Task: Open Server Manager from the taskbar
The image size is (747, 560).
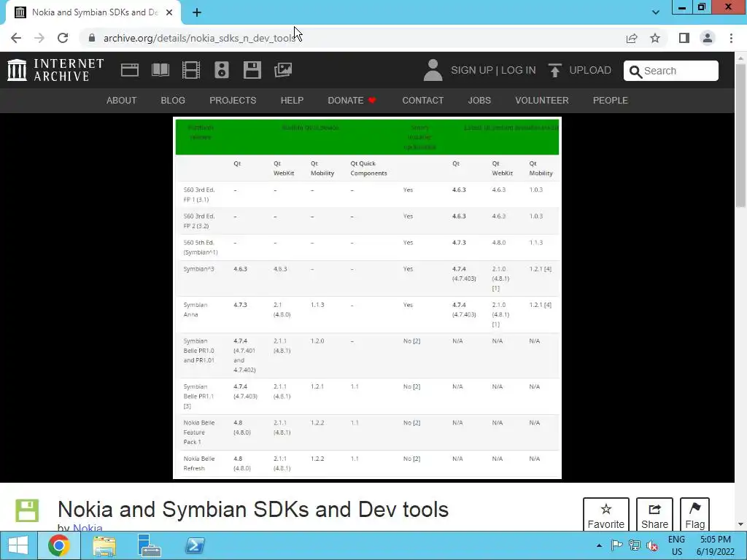Action: coord(149,545)
